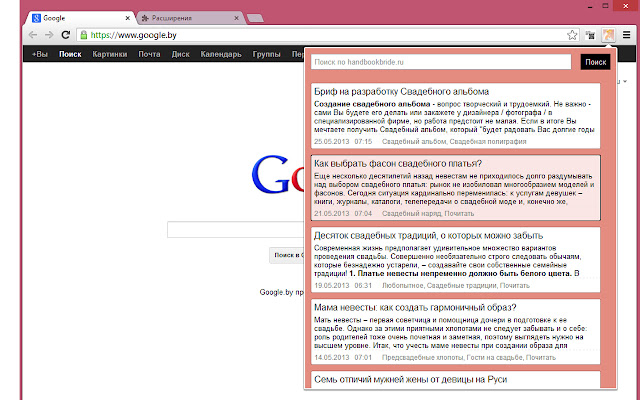The height and width of the screenshot is (400, 640).
Task: Minimize the Chrome window
Action: pos(590,6)
